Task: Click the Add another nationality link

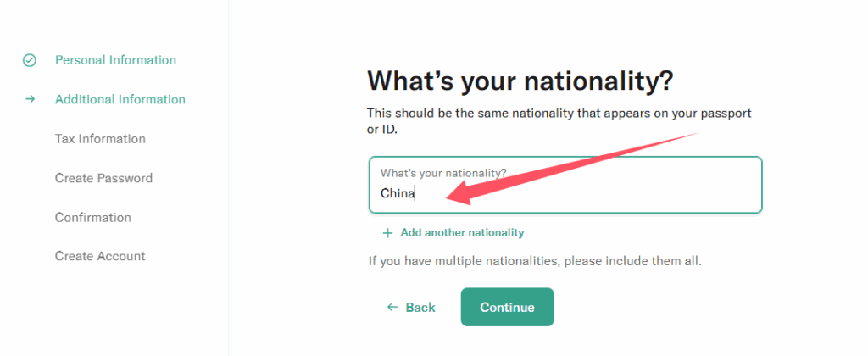Action: pyautogui.click(x=462, y=232)
